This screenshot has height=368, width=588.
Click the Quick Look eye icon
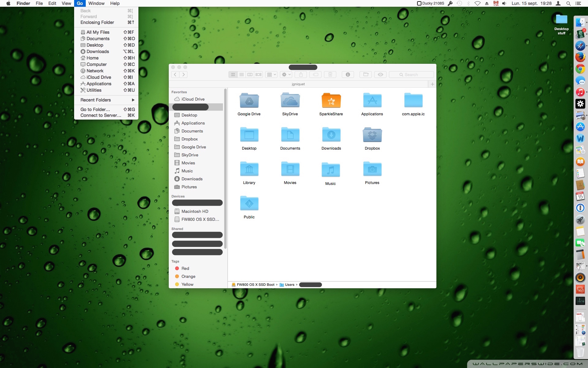pos(380,75)
